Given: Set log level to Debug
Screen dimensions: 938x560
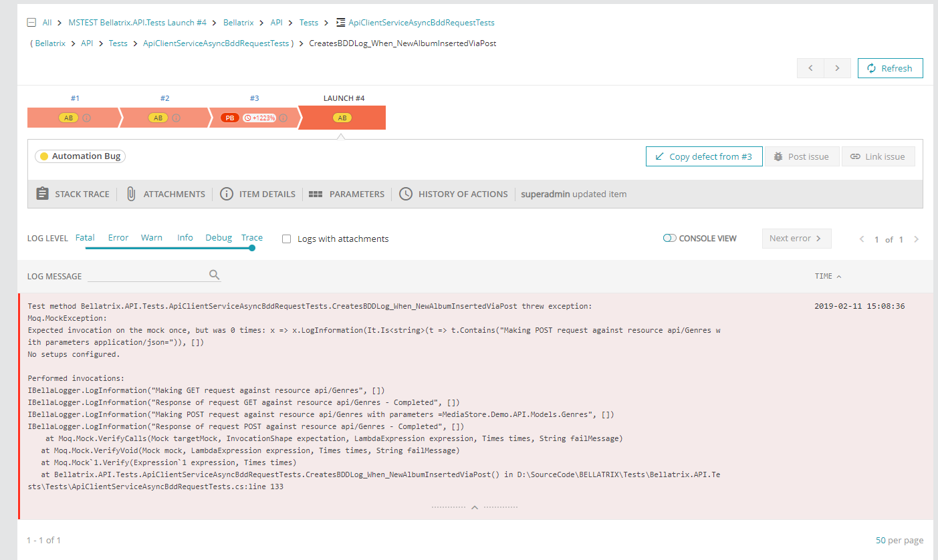Looking at the screenshot, I should tap(219, 237).
